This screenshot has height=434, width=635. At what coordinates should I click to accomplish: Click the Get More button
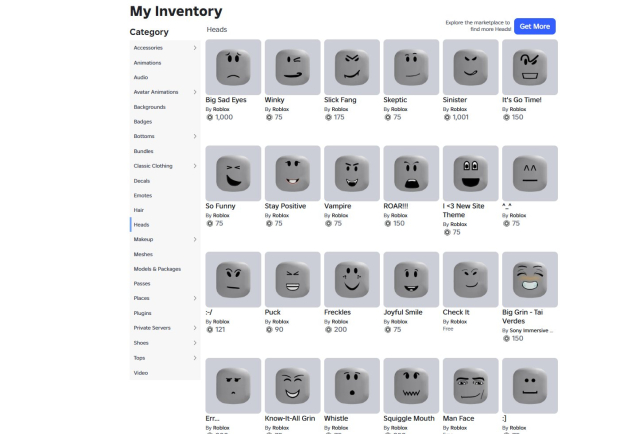[x=535, y=26]
